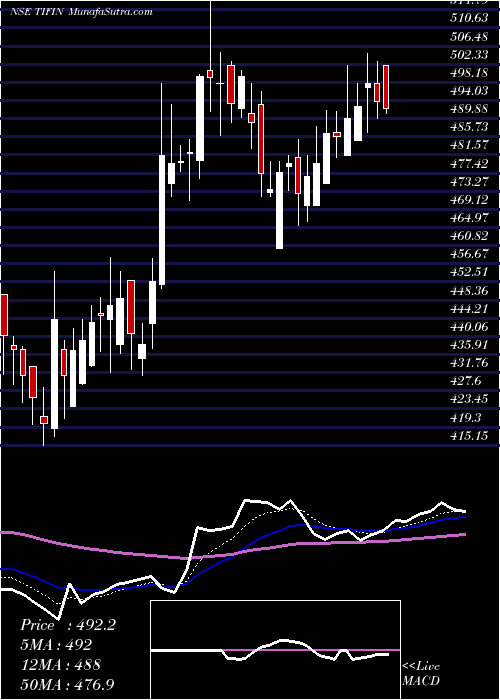Select the 502.33 price axis label

pyautogui.click(x=469, y=54)
